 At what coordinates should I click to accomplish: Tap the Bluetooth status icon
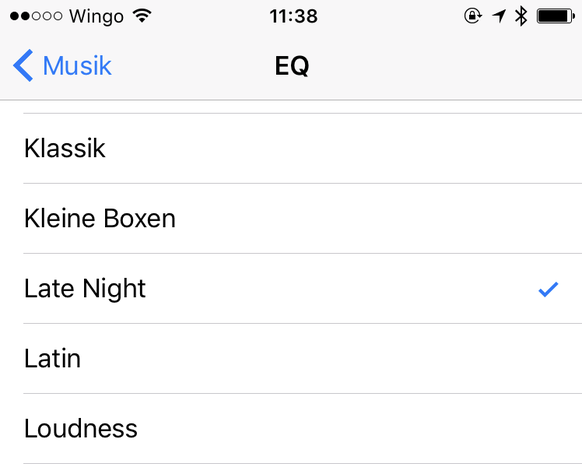(x=521, y=16)
